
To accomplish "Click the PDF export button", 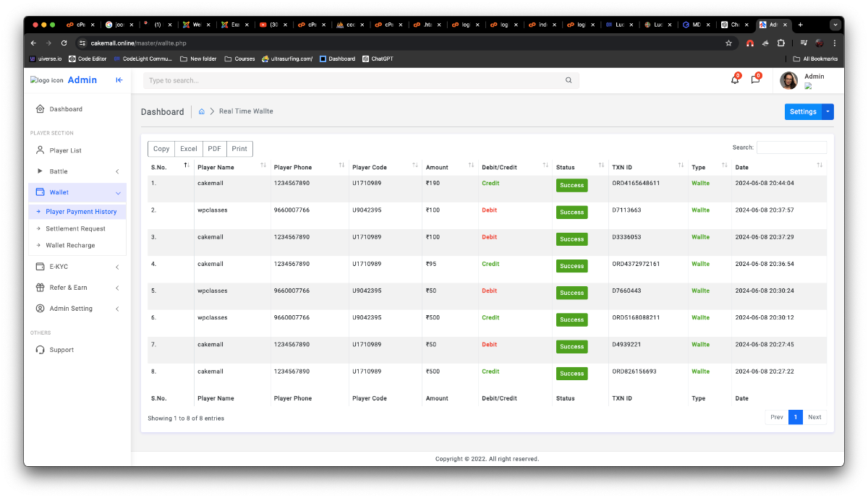I will tap(214, 149).
